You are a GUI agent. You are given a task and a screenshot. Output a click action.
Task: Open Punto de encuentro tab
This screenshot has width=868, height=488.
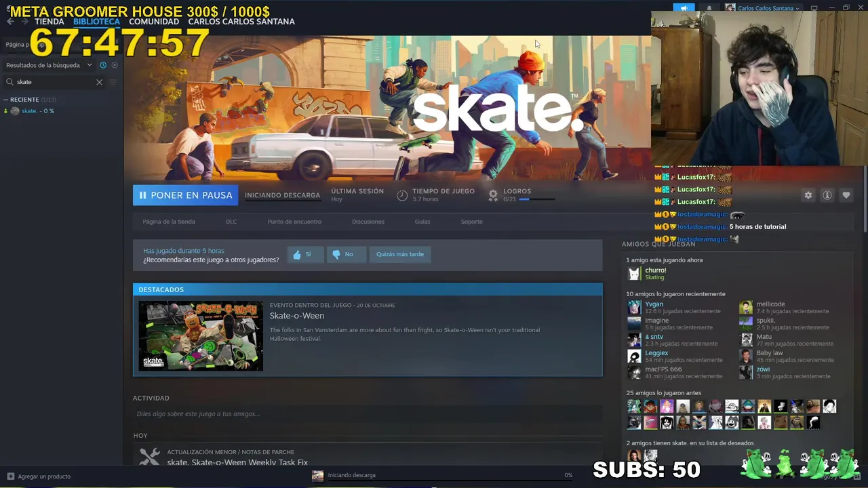(x=294, y=222)
